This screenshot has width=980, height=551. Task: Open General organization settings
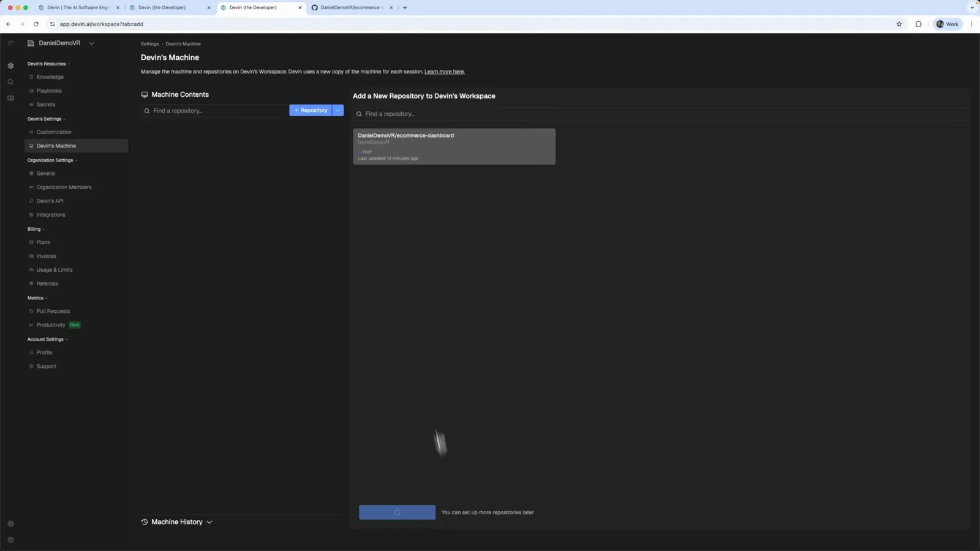pos(45,173)
